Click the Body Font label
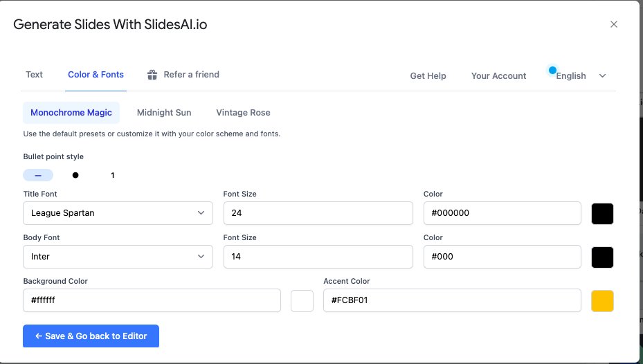The height and width of the screenshot is (364, 643). point(42,237)
